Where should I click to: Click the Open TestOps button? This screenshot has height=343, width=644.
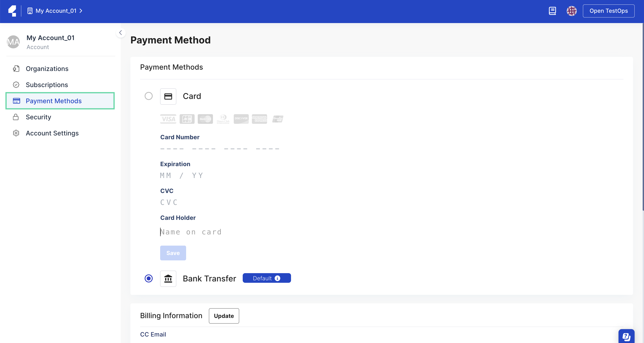(x=608, y=11)
